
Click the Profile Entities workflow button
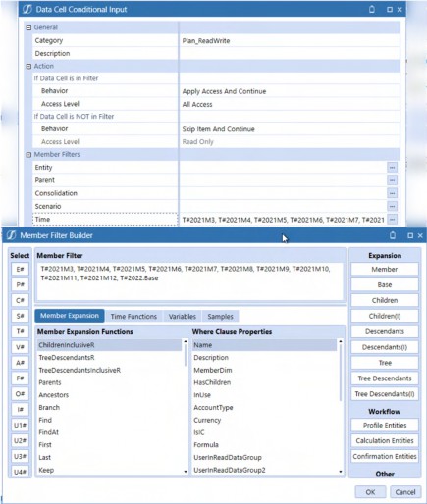[x=385, y=425]
